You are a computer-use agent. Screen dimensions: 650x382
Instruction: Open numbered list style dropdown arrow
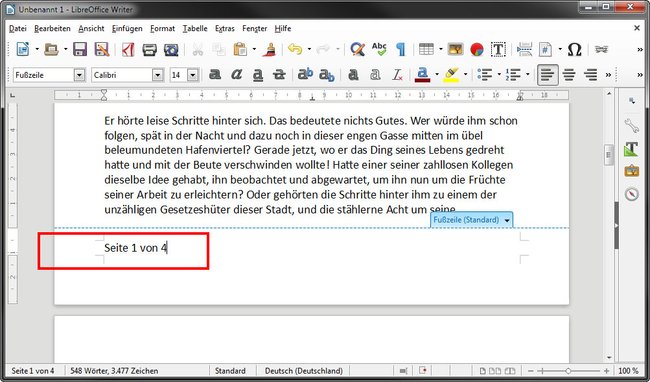527,75
